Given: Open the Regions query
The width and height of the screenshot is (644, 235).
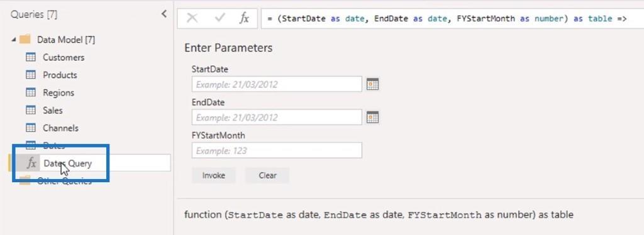Looking at the screenshot, I should (x=58, y=93).
